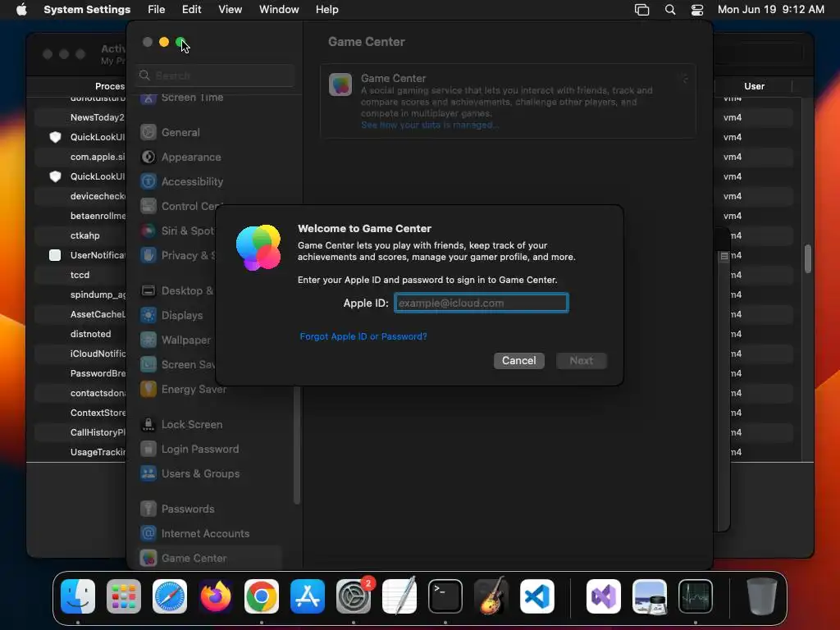Open Screen Time settings icon in sidebar
This screenshot has width=840, height=630.
pyautogui.click(x=148, y=98)
